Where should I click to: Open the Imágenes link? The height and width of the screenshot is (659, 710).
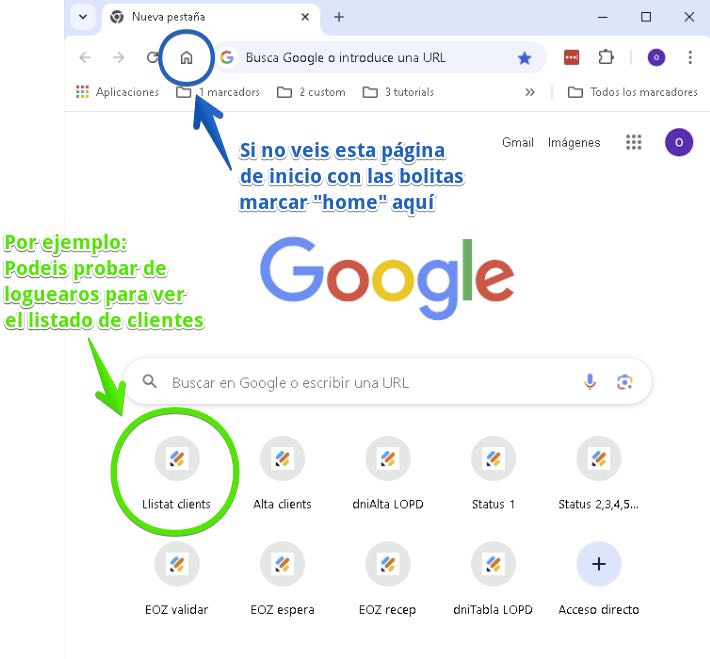[x=574, y=142]
